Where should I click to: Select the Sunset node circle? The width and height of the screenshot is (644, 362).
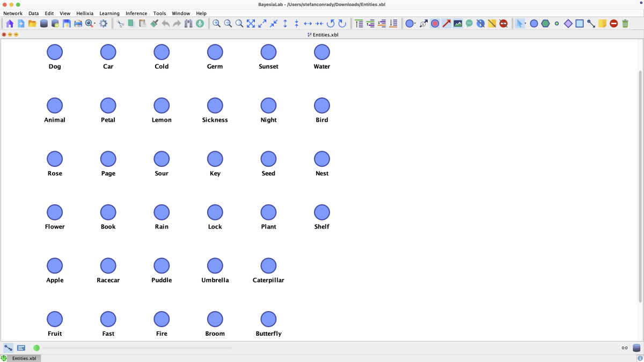[x=268, y=52]
